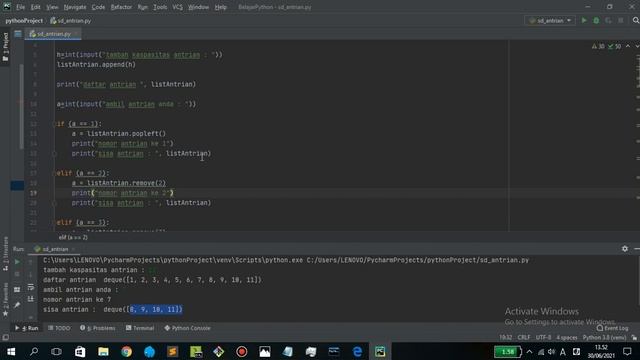Click the Run with Coverage icon

pyautogui.click(x=609, y=20)
